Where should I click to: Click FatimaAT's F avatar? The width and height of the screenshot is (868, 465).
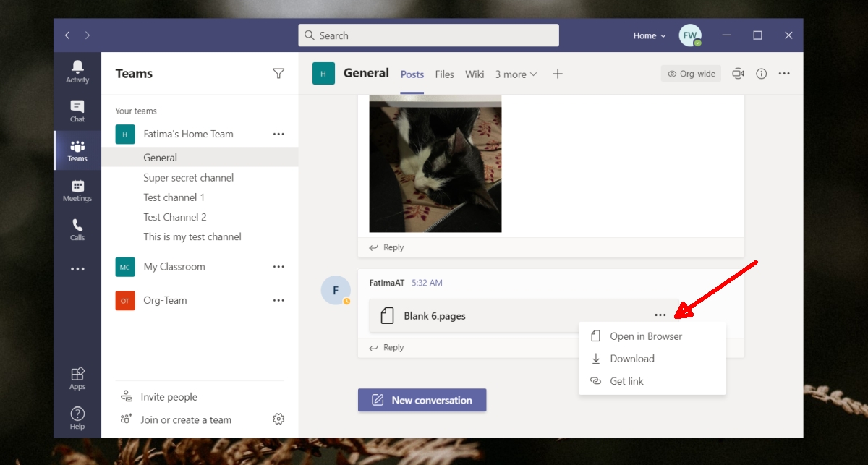click(x=336, y=290)
